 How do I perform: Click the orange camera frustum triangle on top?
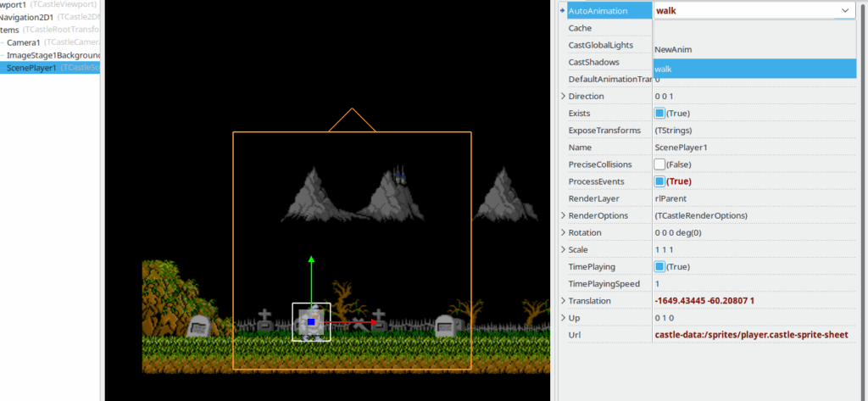[x=352, y=120]
